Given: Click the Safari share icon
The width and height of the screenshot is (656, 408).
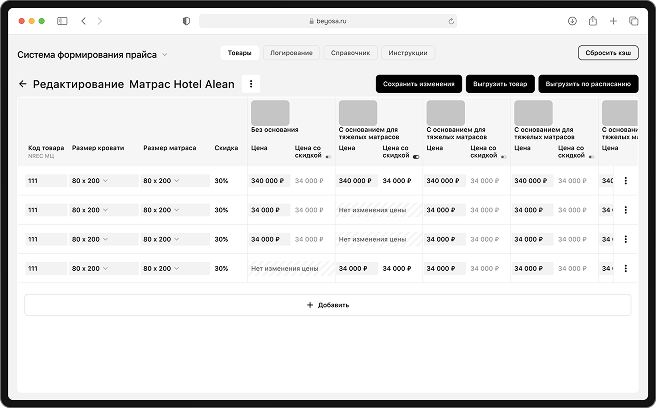Looking at the screenshot, I should [x=593, y=21].
